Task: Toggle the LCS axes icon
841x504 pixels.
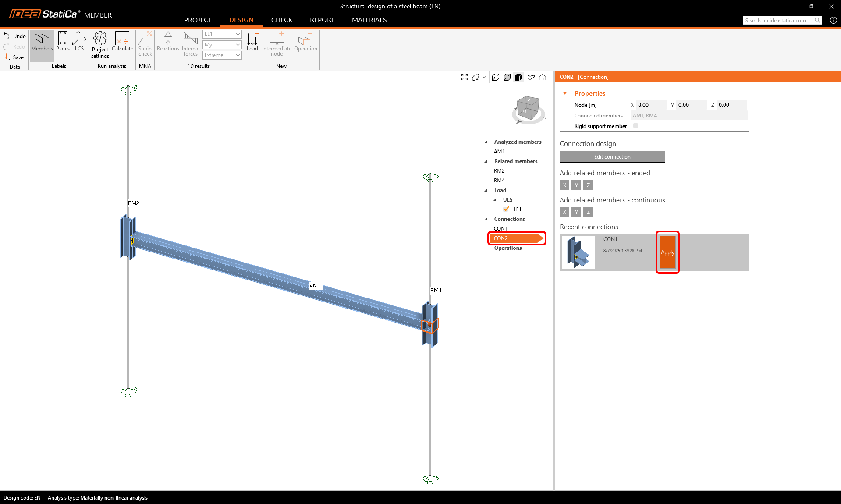Action: tap(79, 42)
